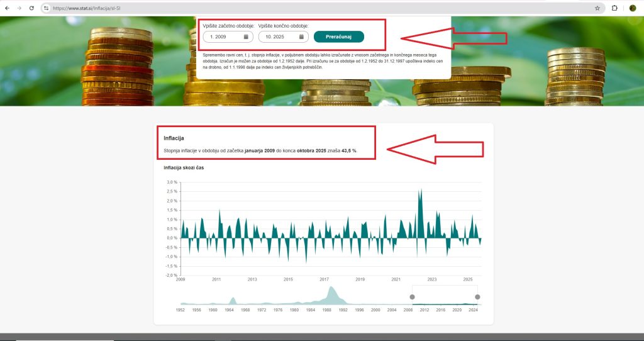This screenshot has height=341, width=644.
Task: Click the start period field showing 1. 2009
Action: point(223,37)
